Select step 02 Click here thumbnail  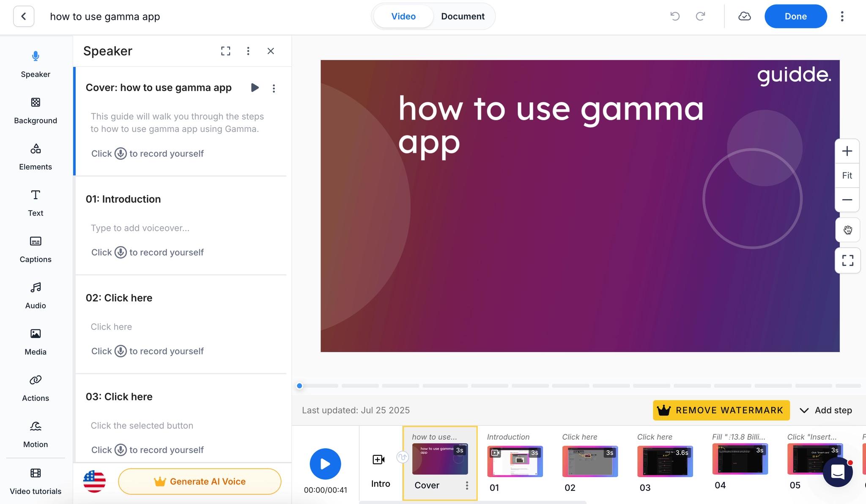[590, 461]
